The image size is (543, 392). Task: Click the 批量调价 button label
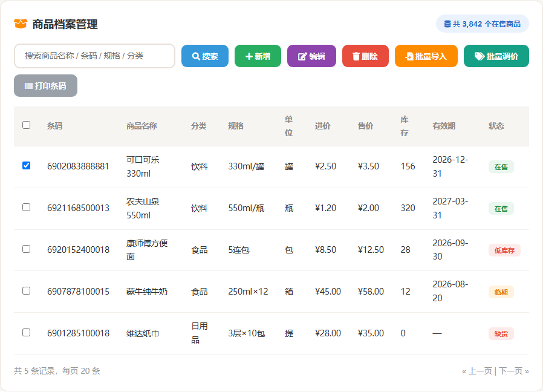(502, 56)
